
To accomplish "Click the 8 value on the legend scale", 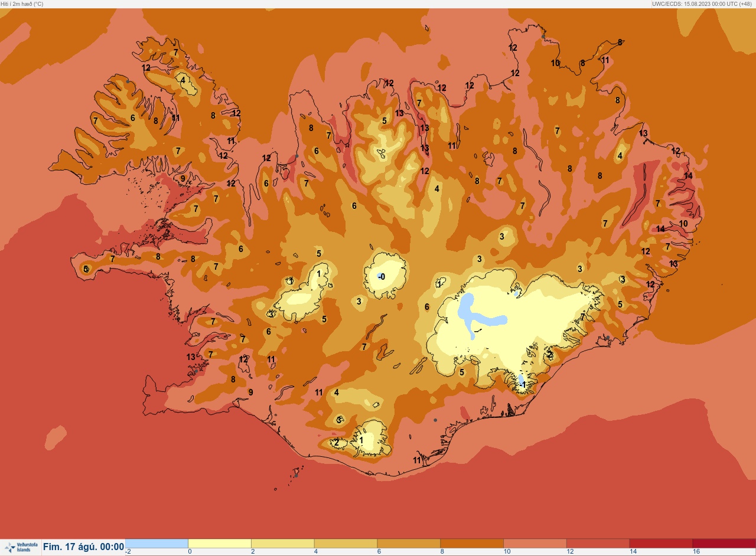I will 442,552.
